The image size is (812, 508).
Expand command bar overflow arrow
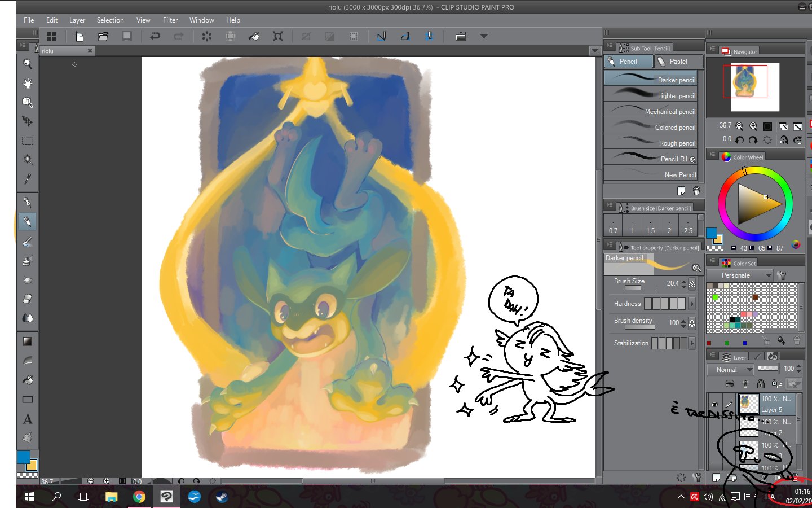click(x=484, y=36)
